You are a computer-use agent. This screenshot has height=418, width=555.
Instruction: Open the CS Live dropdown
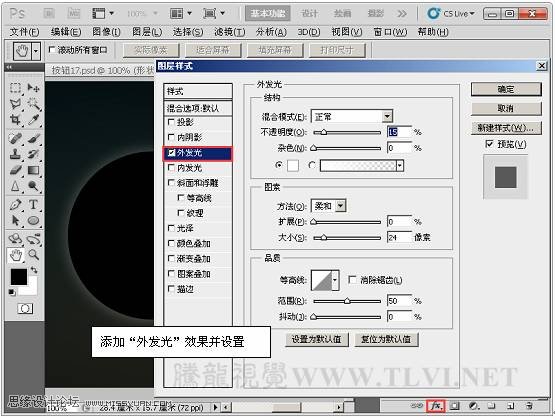(x=451, y=14)
